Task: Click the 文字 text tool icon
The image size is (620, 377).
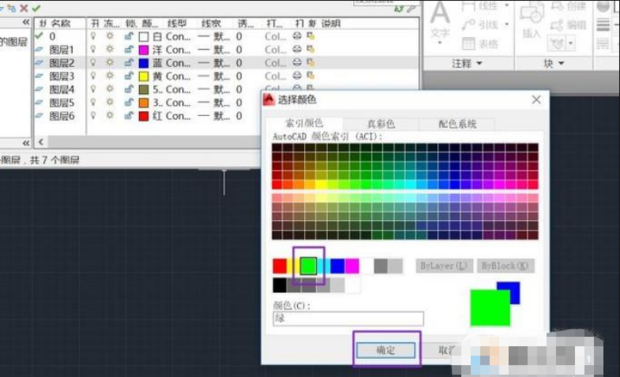Action: coord(440,20)
